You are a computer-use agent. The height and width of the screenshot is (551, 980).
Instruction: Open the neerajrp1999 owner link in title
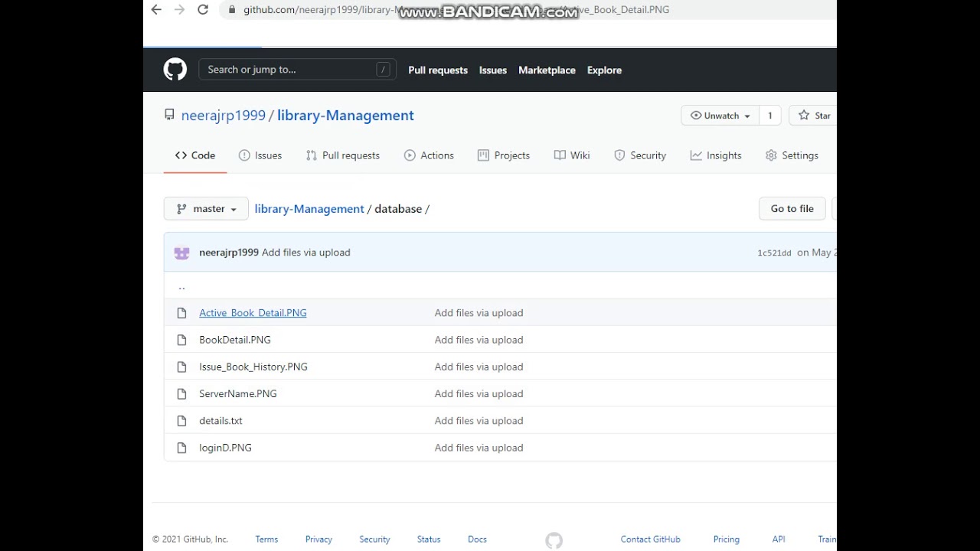[x=224, y=116]
